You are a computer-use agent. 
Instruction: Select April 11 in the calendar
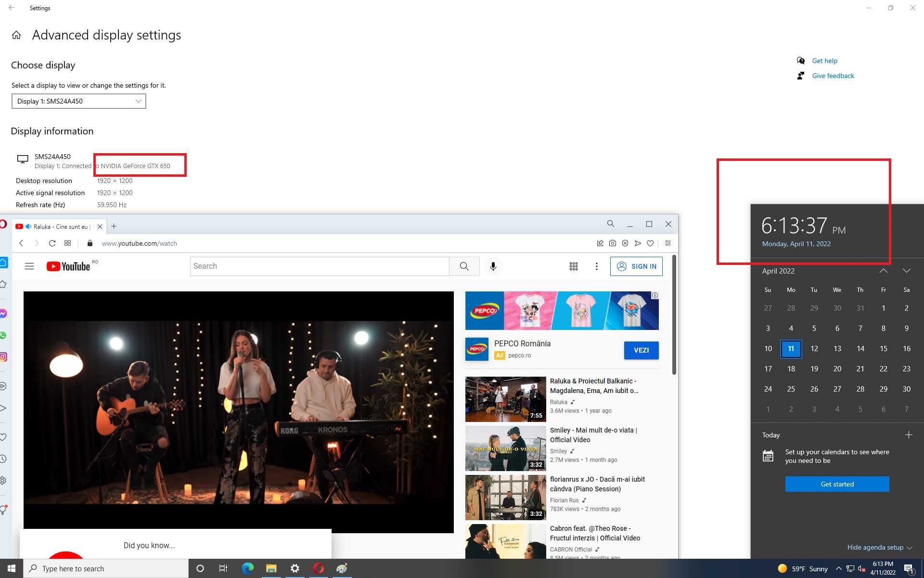click(791, 349)
